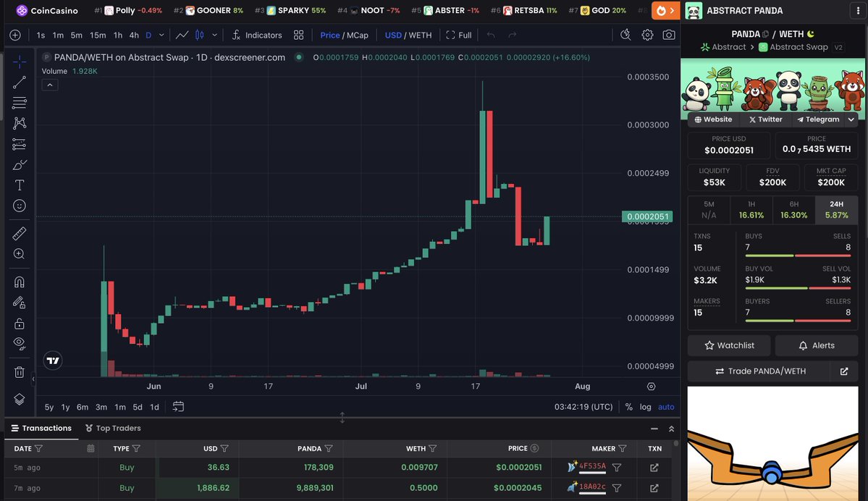Open the Indicators menu

(x=257, y=35)
